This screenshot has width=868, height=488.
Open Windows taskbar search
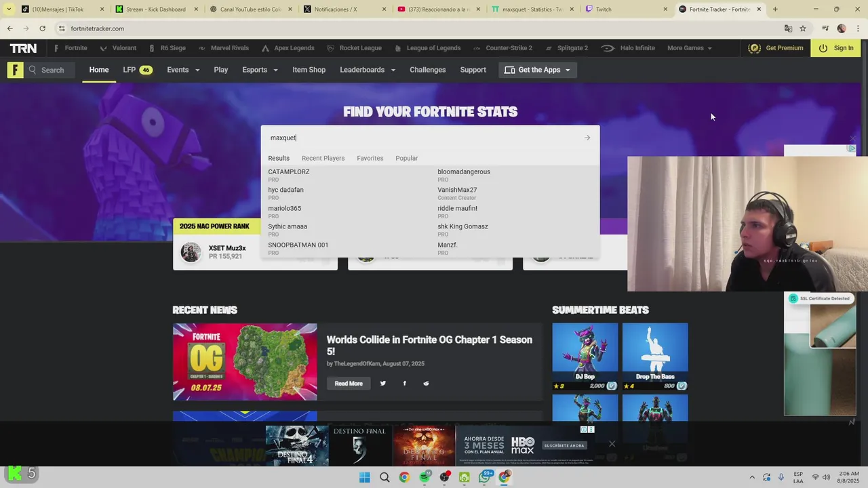coord(384,477)
